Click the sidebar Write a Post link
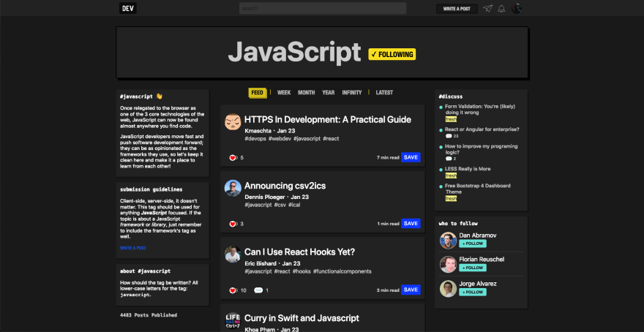Viewport: 644px width, 332px height. [132, 248]
